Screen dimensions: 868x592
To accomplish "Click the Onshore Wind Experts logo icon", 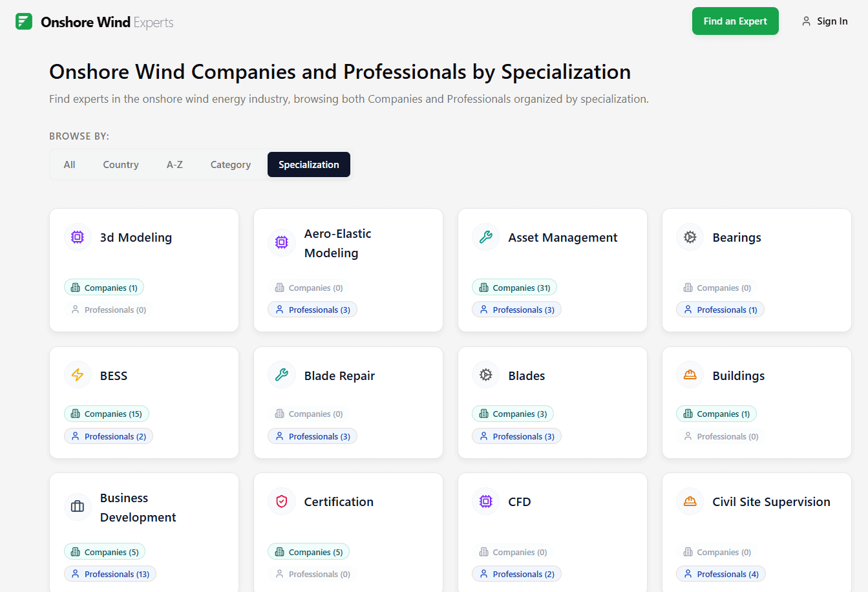I will (x=24, y=21).
